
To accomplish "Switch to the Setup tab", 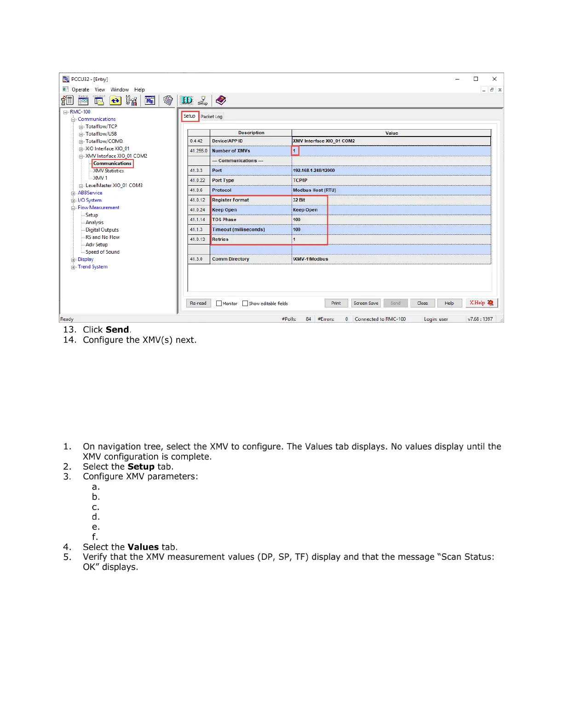I will (x=190, y=116).
